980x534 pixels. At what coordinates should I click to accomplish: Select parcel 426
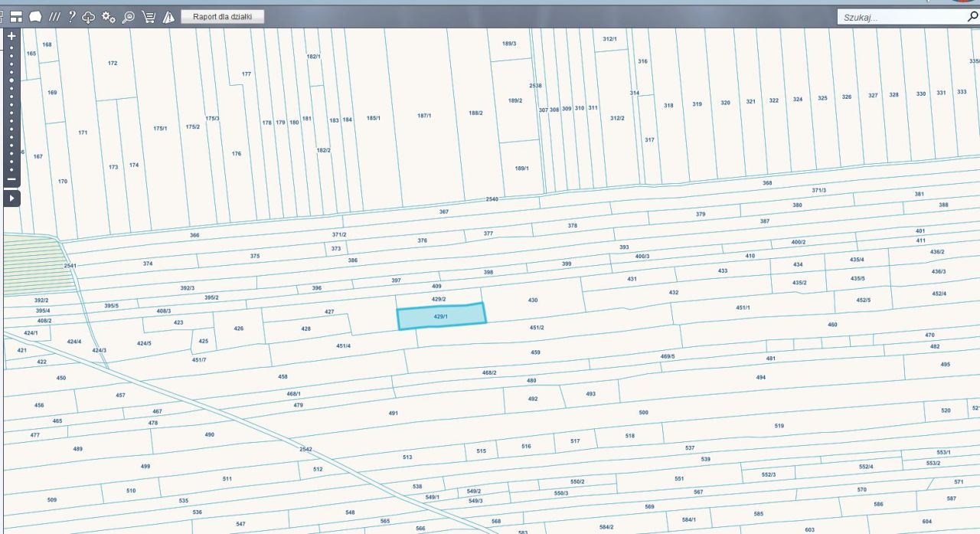(x=239, y=329)
